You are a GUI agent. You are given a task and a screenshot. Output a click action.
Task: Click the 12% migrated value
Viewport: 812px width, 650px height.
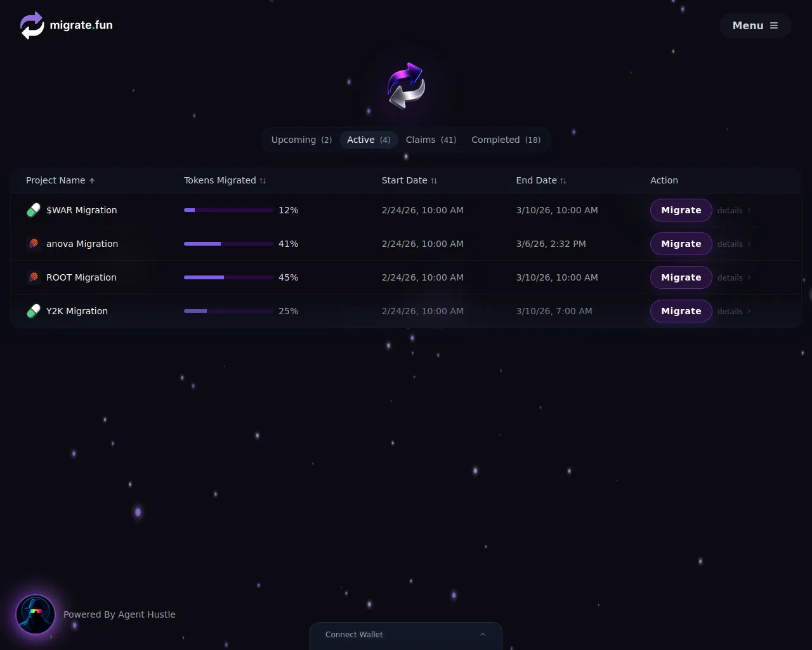click(288, 210)
